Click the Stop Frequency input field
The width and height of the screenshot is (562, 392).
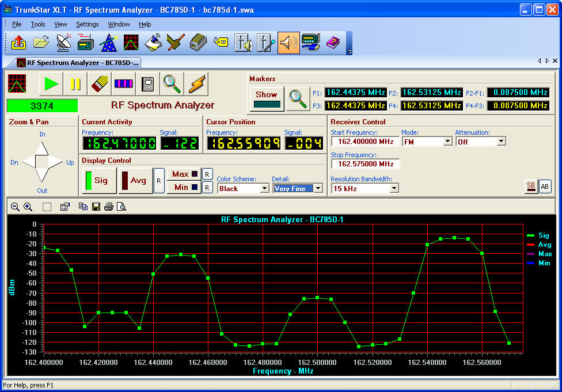365,164
